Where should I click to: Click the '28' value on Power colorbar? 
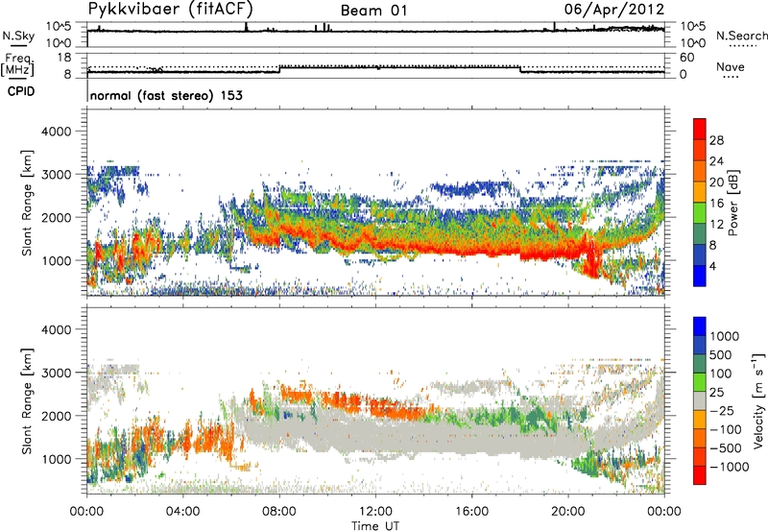716,140
